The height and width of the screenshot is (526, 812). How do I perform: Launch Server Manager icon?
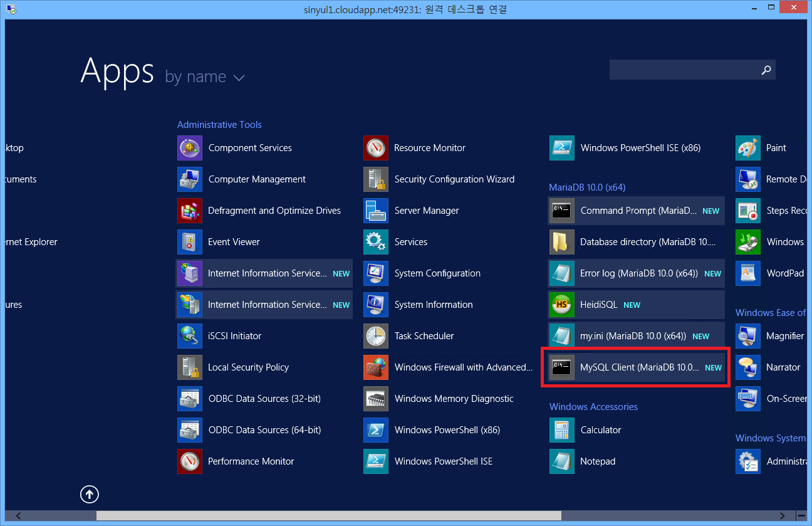pyautogui.click(x=376, y=211)
